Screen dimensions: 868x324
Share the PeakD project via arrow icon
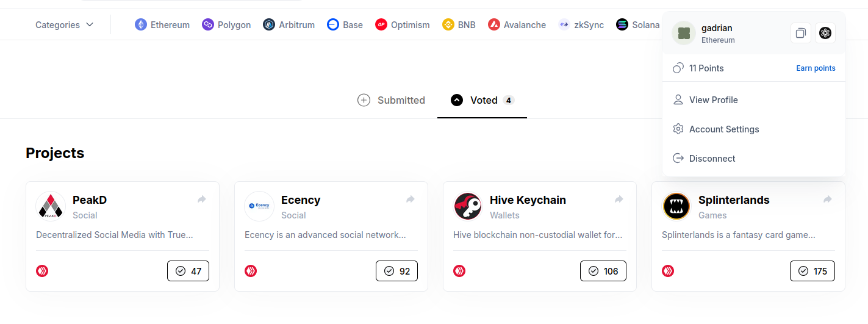202,200
